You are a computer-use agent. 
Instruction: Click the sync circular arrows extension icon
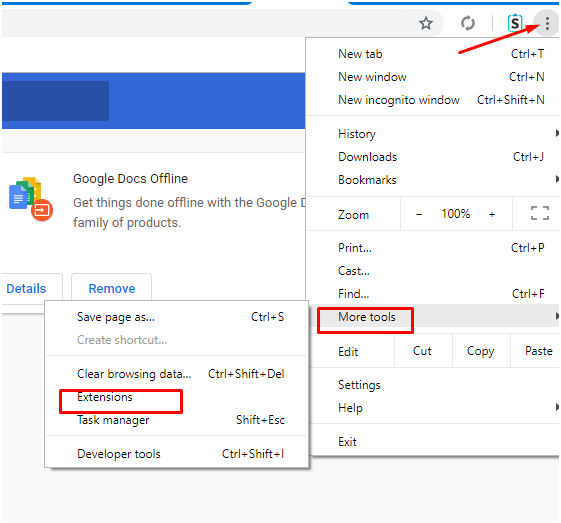click(468, 23)
